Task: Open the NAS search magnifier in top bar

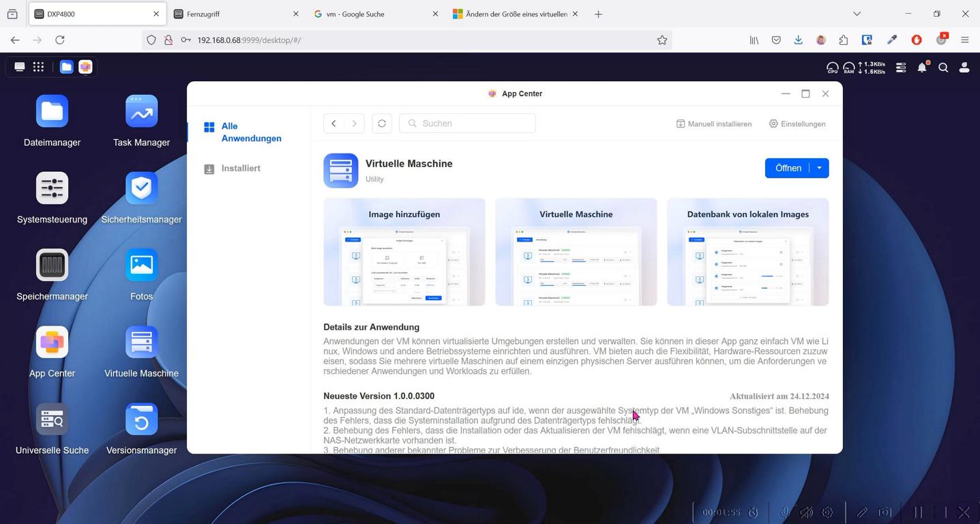Action: click(943, 68)
